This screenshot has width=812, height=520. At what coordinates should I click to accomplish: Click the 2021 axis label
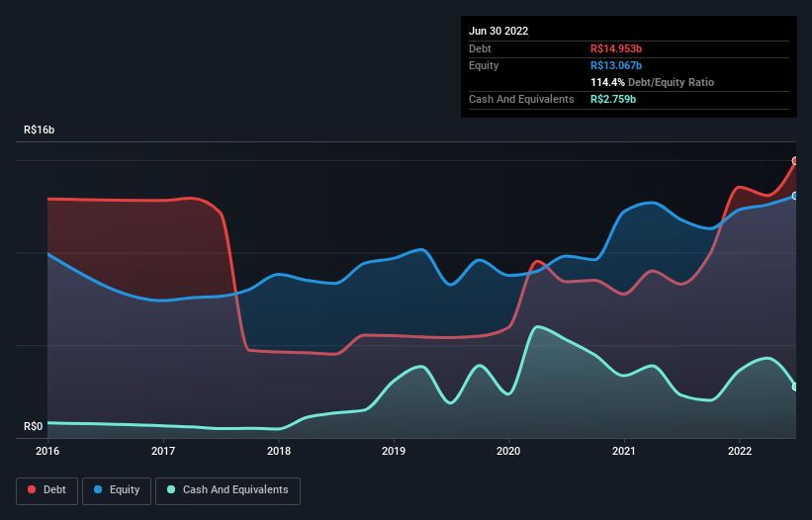[x=624, y=451]
